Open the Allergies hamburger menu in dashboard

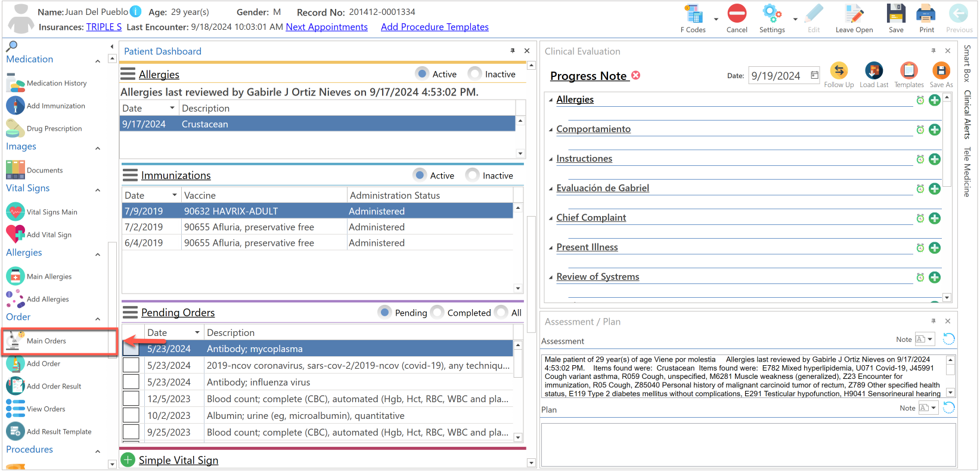pyautogui.click(x=128, y=74)
